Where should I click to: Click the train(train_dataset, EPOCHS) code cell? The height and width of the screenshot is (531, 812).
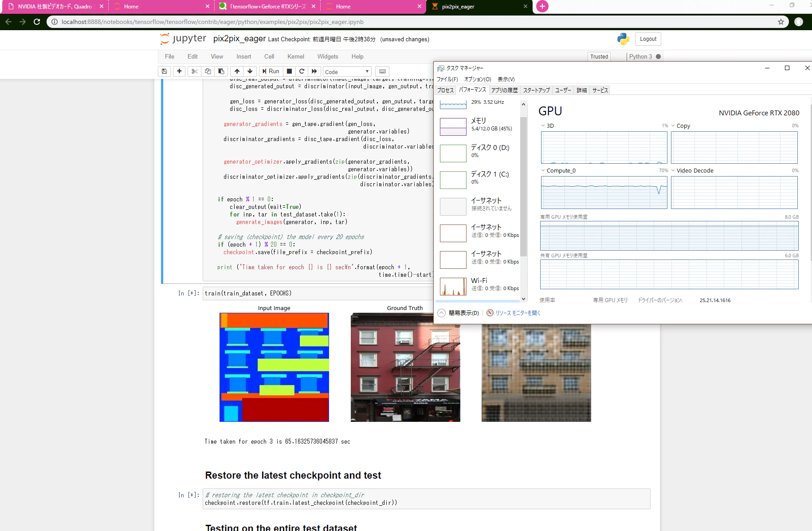[x=318, y=293]
